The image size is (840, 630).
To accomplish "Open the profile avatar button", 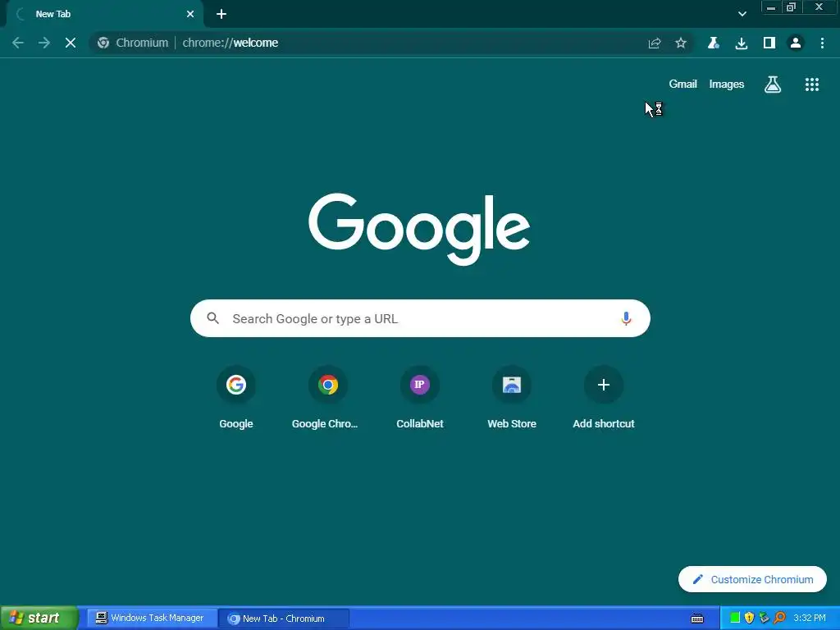I will click(x=796, y=43).
